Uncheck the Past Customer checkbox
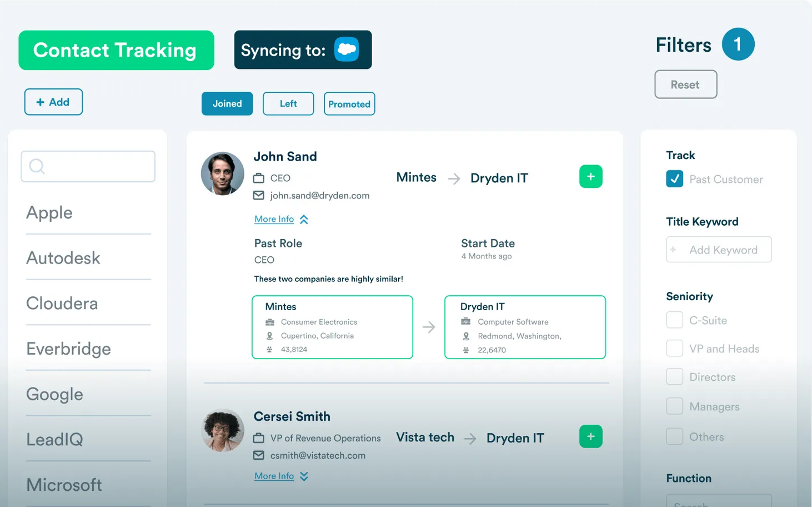The width and height of the screenshot is (812, 507). (x=675, y=178)
